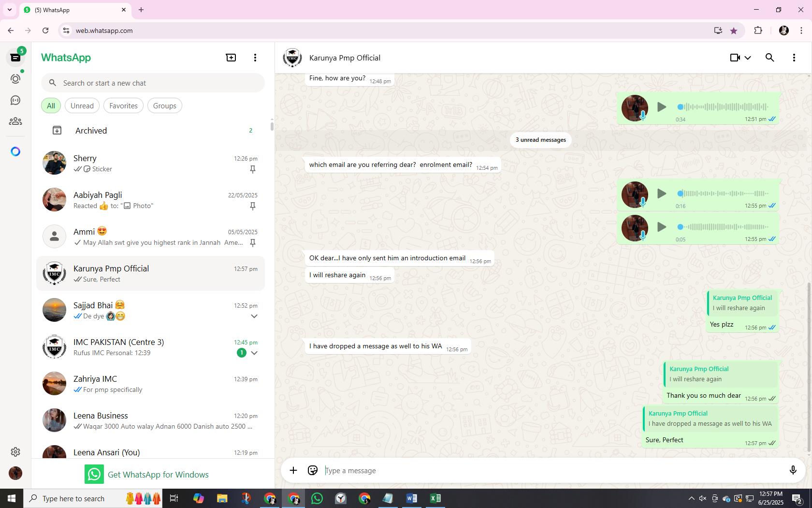Open chat header three-dot menu
The width and height of the screenshot is (812, 508).
tap(794, 58)
